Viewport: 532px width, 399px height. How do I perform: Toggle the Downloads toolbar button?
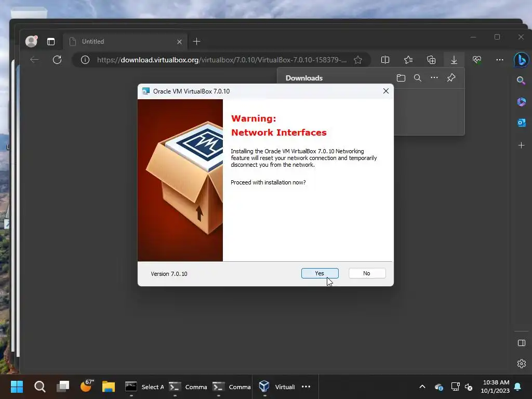click(x=454, y=60)
